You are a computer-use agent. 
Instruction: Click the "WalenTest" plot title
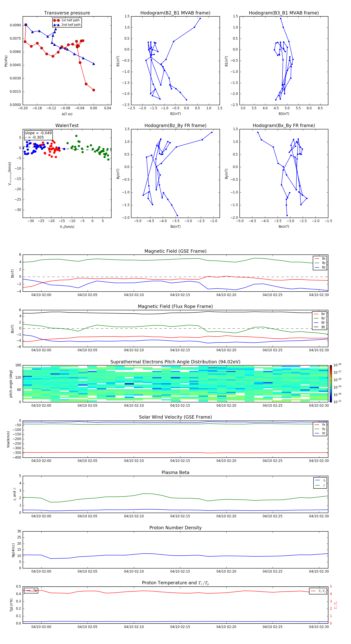coord(67,125)
